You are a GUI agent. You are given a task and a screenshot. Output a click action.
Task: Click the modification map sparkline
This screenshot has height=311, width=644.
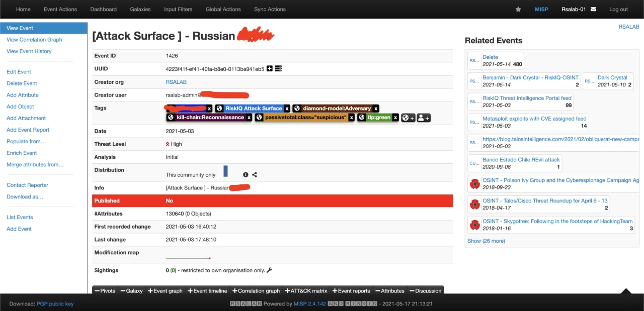pos(188,258)
